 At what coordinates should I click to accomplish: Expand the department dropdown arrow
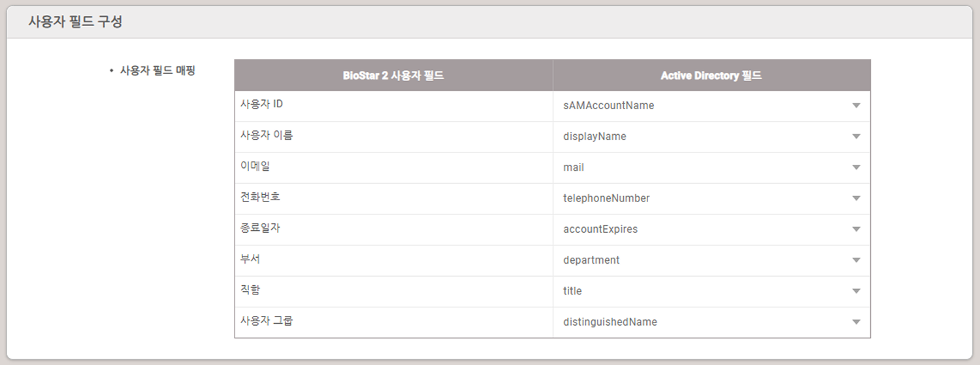pos(856,260)
